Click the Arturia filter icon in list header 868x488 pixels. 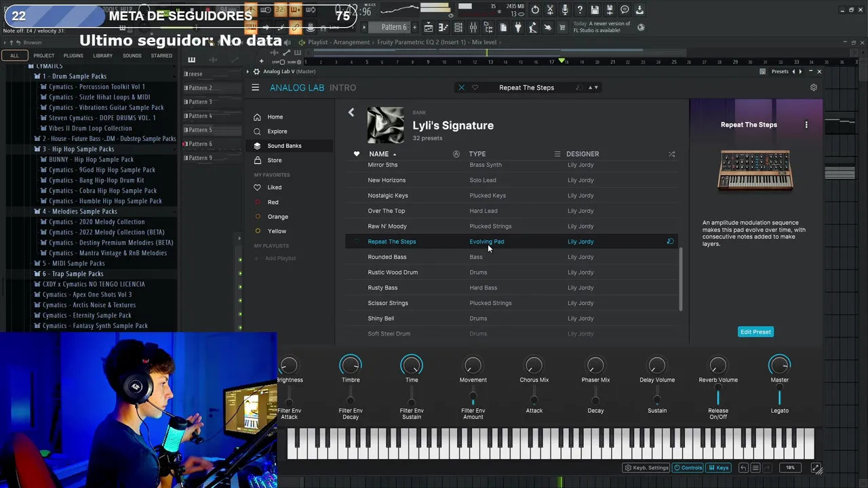click(x=456, y=154)
